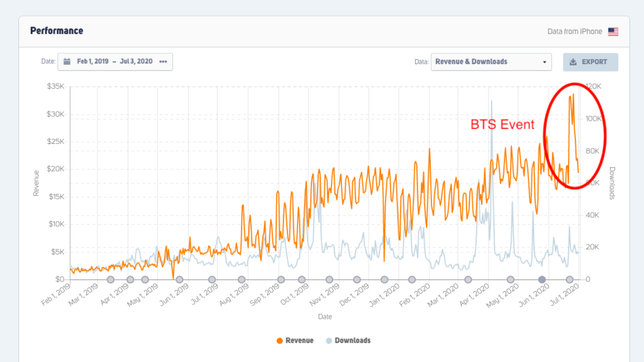
Task: Toggle the Revenue series legend label
Action: click(299, 341)
